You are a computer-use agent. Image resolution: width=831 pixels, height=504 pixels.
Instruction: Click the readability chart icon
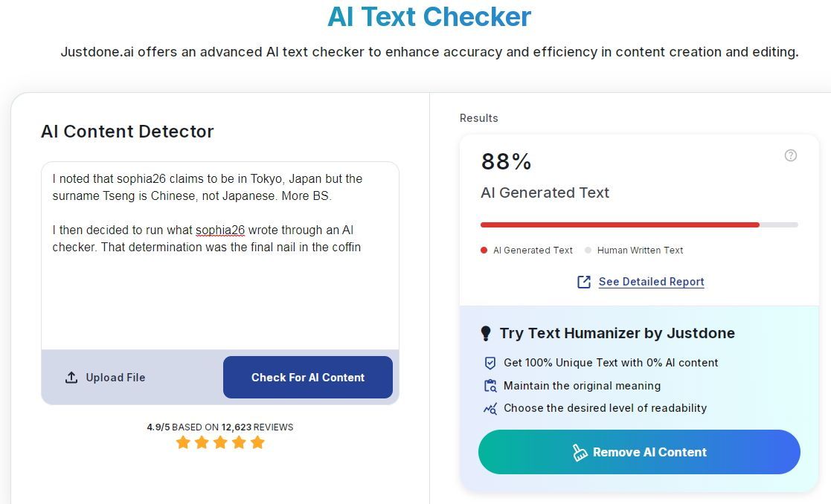[490, 408]
